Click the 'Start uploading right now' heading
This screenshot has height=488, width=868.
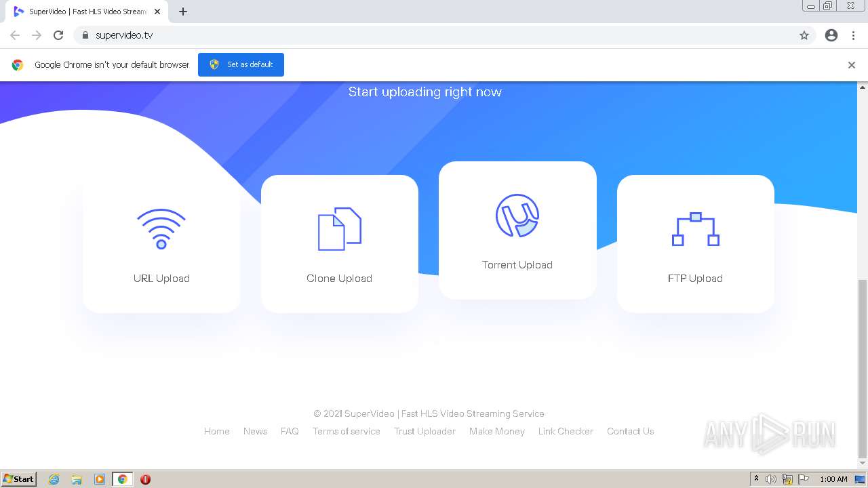point(425,92)
